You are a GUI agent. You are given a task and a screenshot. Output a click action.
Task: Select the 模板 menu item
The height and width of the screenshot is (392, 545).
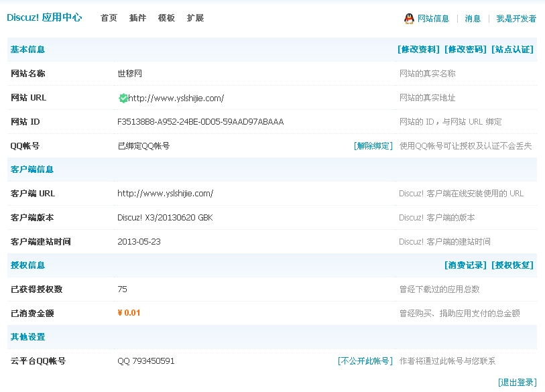tap(166, 18)
